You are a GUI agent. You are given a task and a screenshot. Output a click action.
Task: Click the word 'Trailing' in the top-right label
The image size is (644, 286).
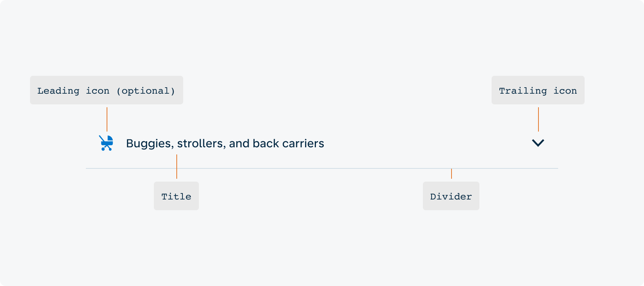(x=523, y=91)
